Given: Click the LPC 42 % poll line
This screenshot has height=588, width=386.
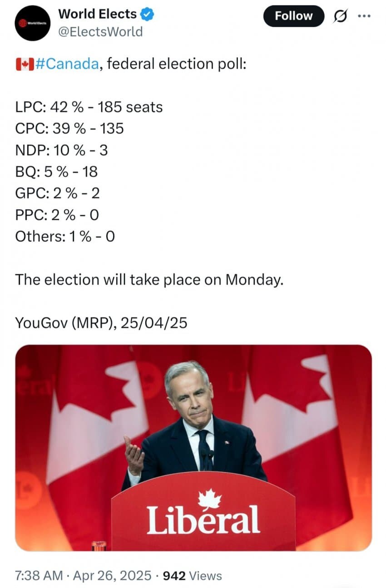Looking at the screenshot, I should coord(89,107).
